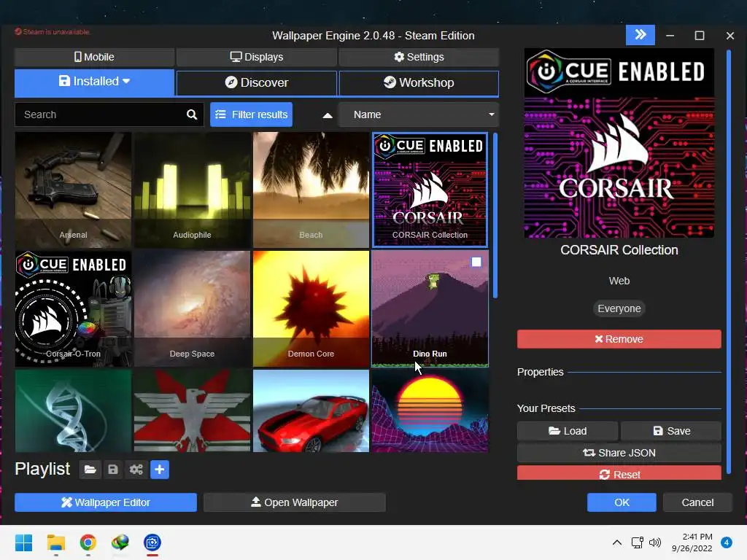747x560 pixels.
Task: Load a saved preset
Action: (568, 431)
